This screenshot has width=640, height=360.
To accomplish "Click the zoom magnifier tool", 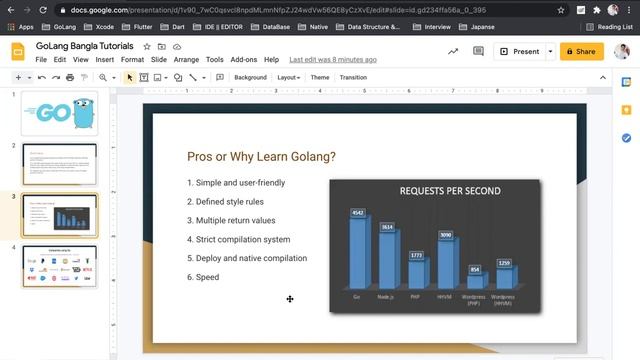I will click(x=103, y=78).
